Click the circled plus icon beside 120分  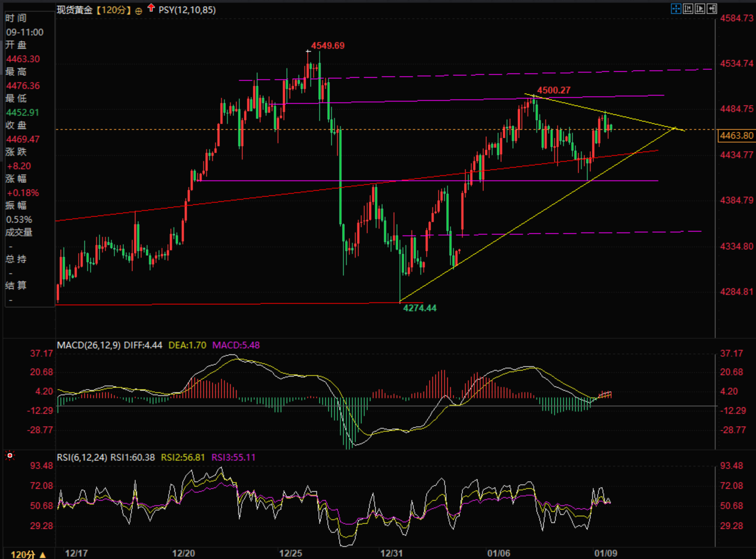pyautogui.click(x=139, y=11)
